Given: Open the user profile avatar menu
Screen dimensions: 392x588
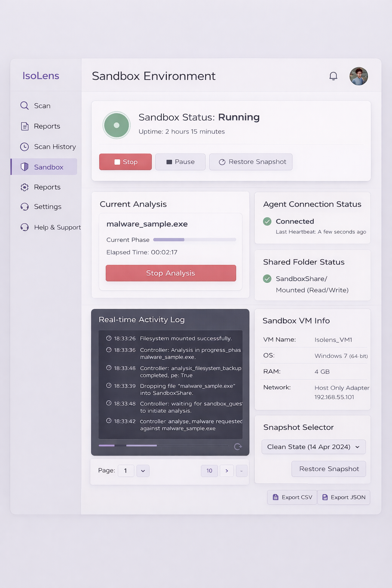Looking at the screenshot, I should [358, 76].
